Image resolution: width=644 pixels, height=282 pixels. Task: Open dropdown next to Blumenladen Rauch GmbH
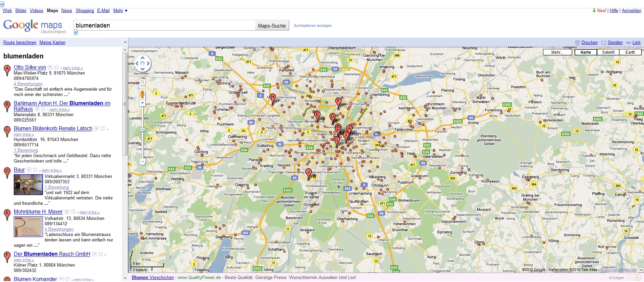[x=94, y=254]
